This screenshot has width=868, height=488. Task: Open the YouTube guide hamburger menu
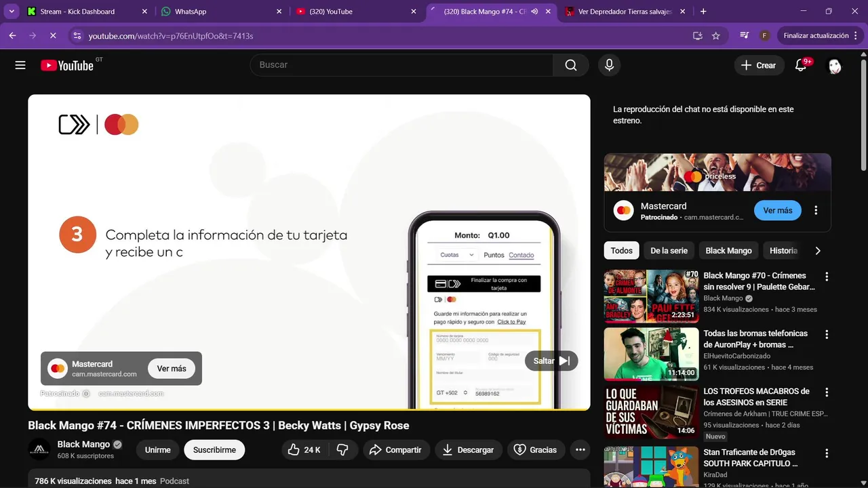click(x=20, y=65)
